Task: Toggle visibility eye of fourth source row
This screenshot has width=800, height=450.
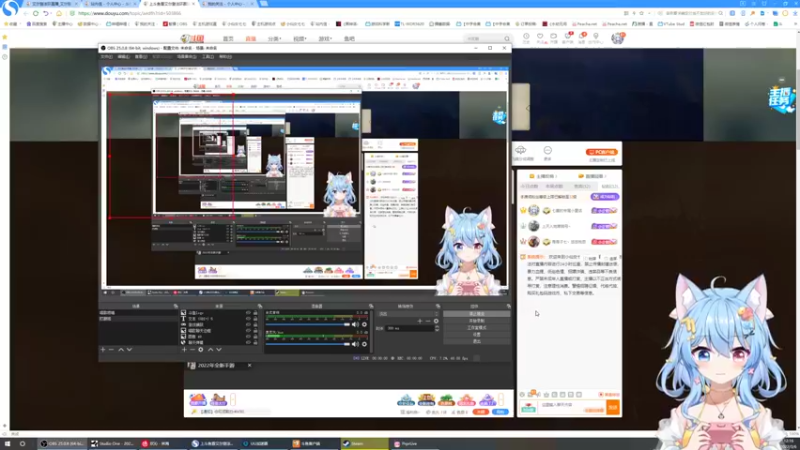Action: (248, 331)
